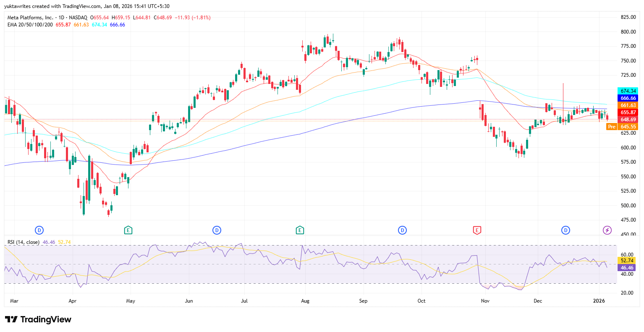
Task: Click the red earnings marker under November
Action: [x=476, y=230]
